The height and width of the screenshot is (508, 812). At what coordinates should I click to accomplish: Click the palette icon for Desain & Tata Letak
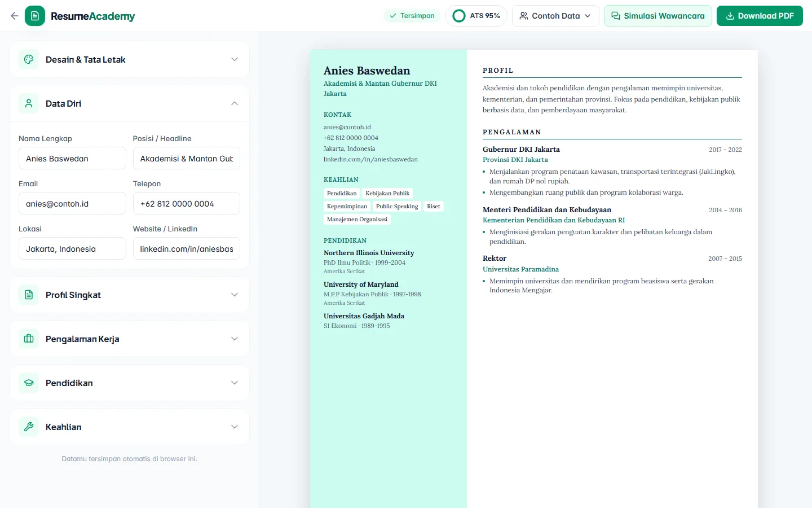pyautogui.click(x=29, y=59)
